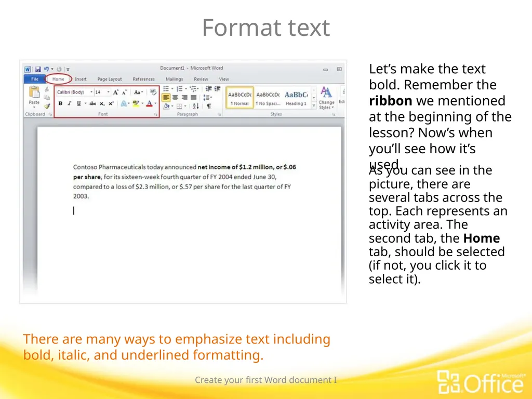
Task: Switch to the References tab
Action: tap(143, 79)
